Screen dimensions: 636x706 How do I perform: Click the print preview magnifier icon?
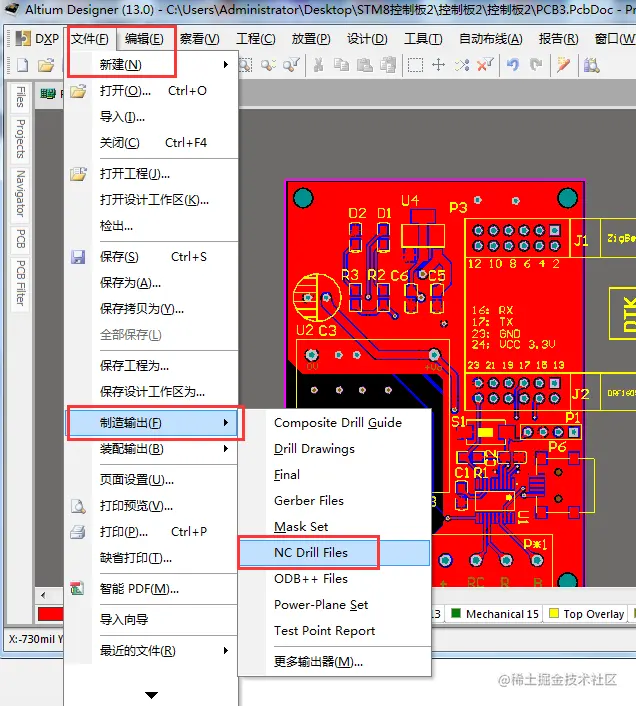click(78, 506)
